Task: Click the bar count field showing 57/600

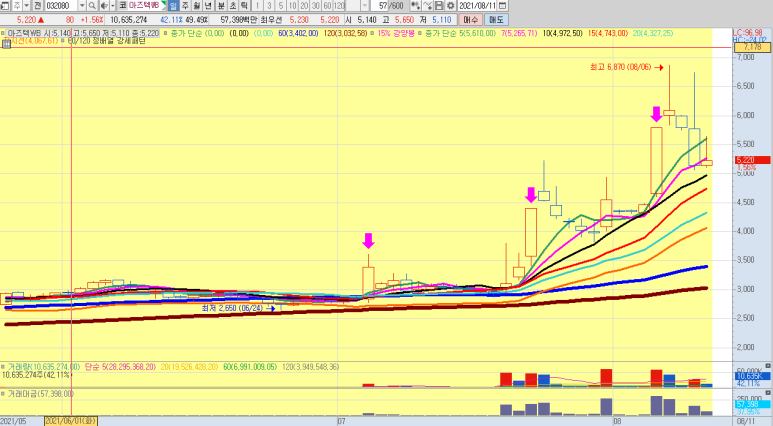Action: coord(387,6)
